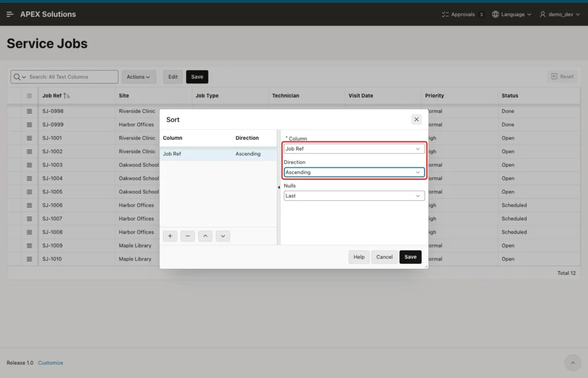588x378 pixels.
Task: Open row menu for SJ-1010
Action: [29, 259]
